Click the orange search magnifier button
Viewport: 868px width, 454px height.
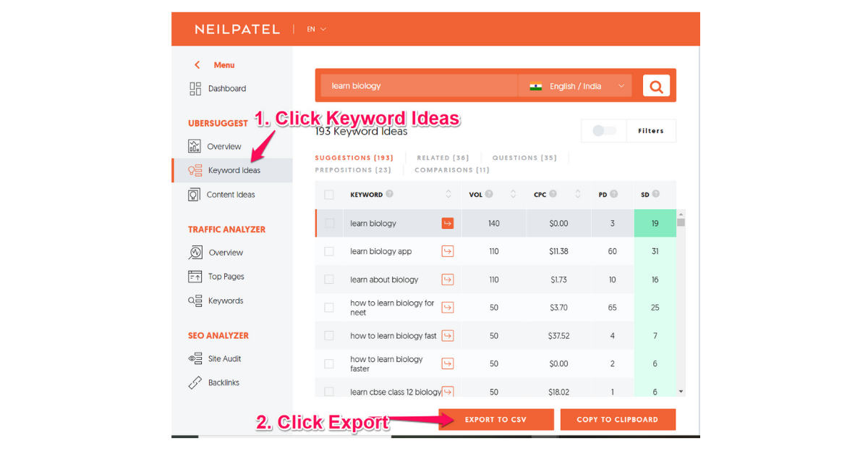(x=656, y=86)
